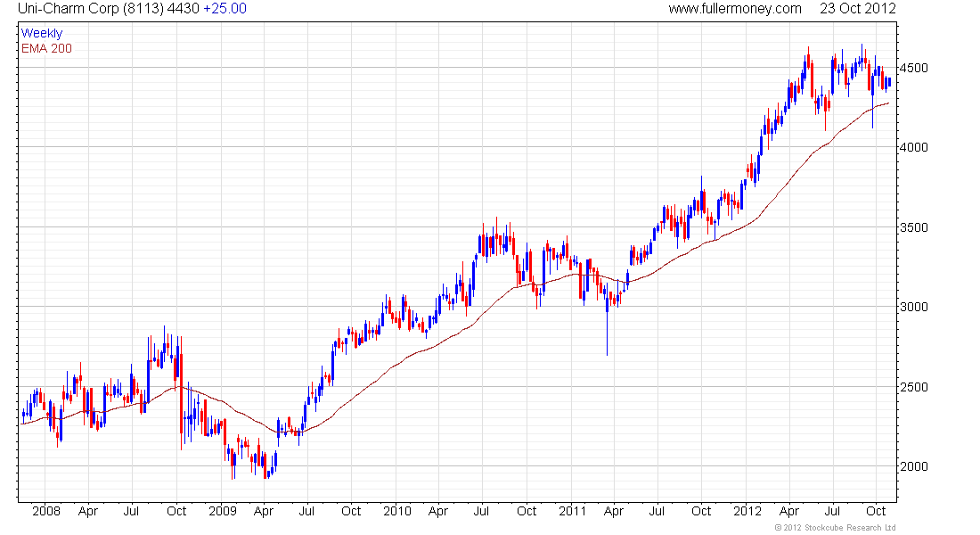Click the 3500 price axis label
Image resolution: width=980 pixels, height=535 pixels.
coord(914,227)
